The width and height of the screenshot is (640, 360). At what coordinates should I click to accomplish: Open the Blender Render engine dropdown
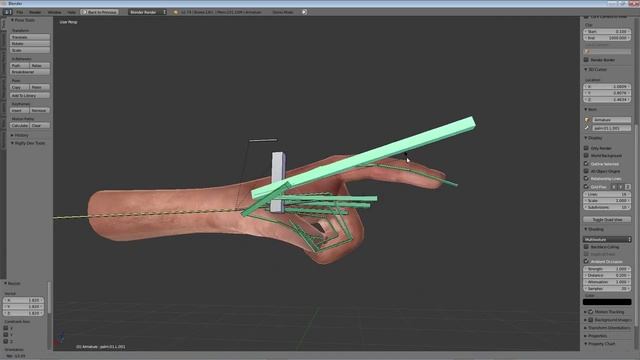pyautogui.click(x=147, y=12)
